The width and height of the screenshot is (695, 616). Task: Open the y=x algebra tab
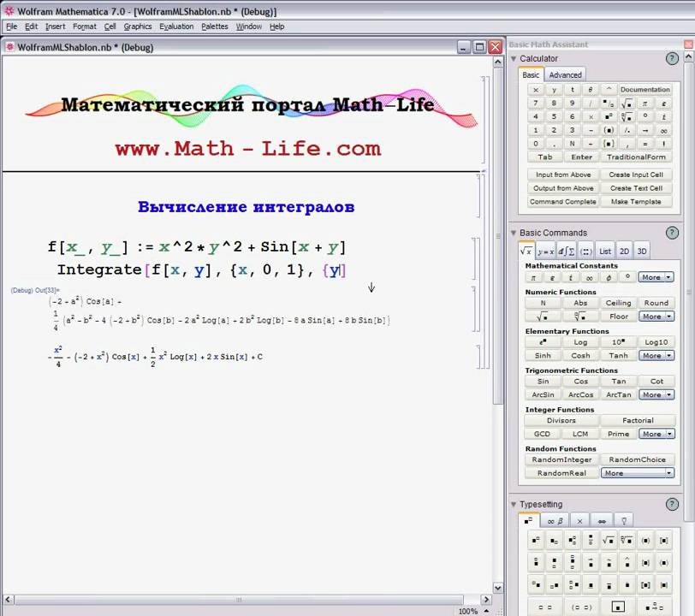click(545, 252)
